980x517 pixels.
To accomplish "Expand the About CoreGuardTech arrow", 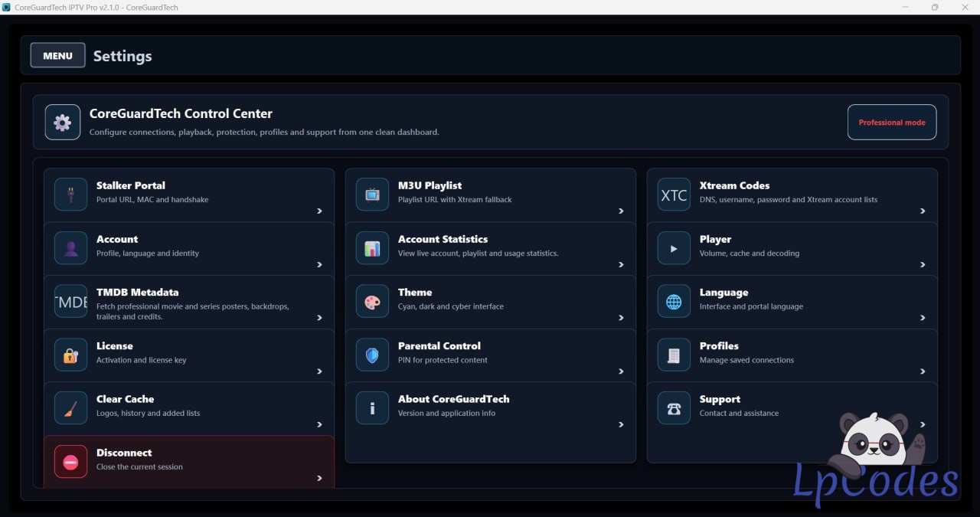I will [x=621, y=424].
